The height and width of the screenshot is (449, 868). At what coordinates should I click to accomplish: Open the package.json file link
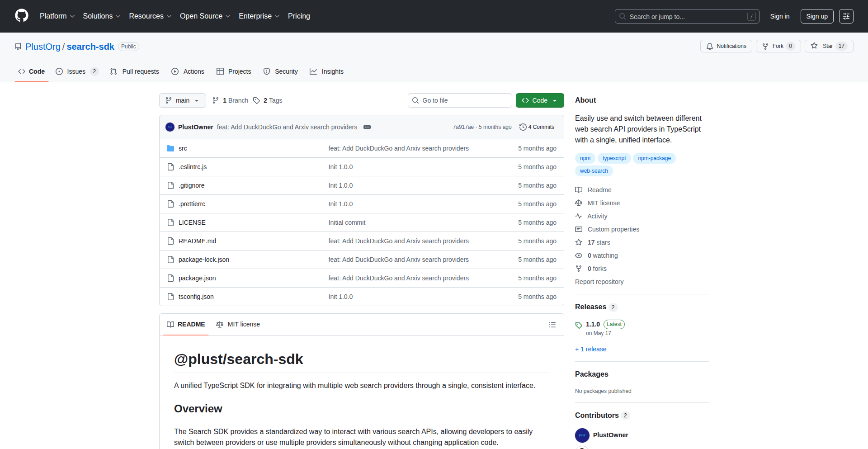[197, 278]
